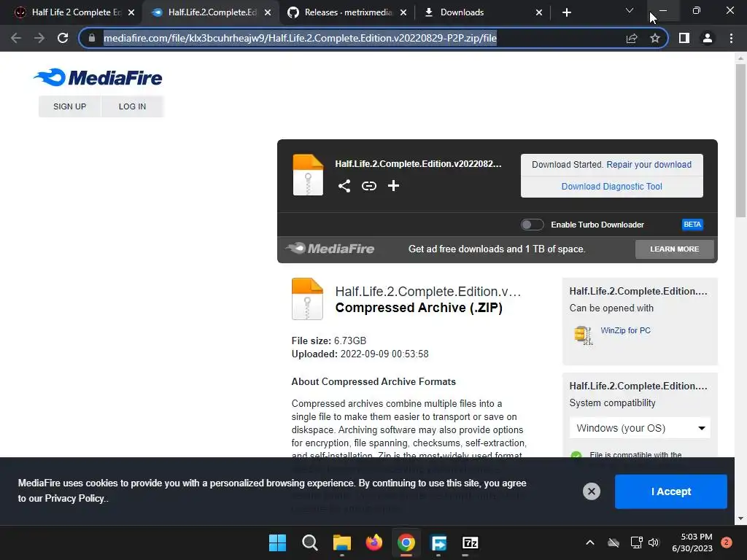
Task: Click the LOG IN button
Action: tap(133, 106)
